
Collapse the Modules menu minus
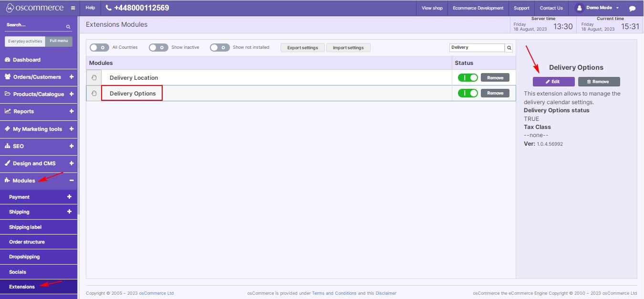tap(72, 181)
